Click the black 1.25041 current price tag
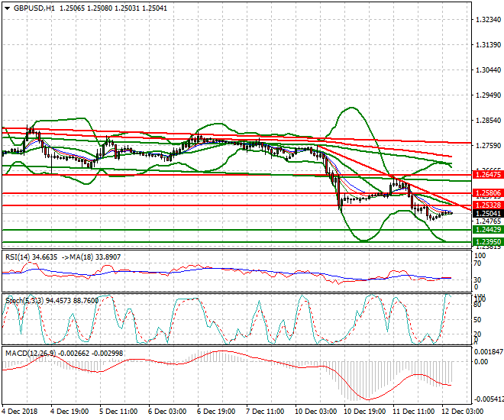The width and height of the screenshot is (504, 420). click(486, 214)
